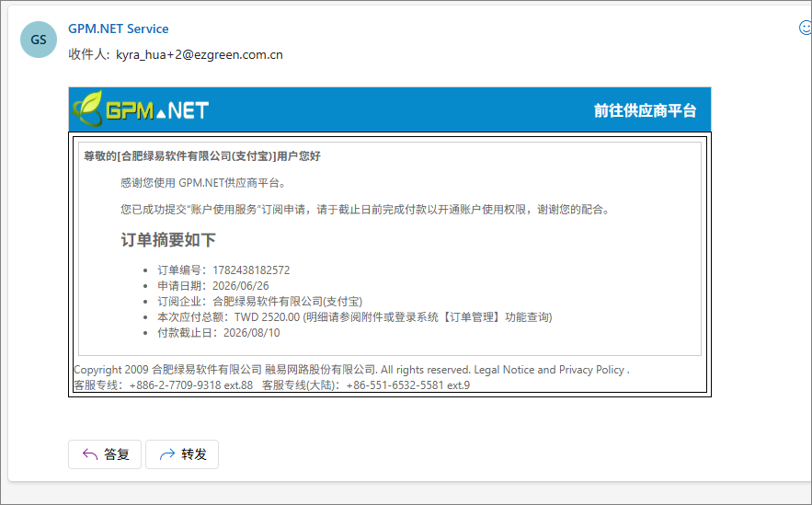
Task: Open the GS sender avatar
Action: click(39, 40)
